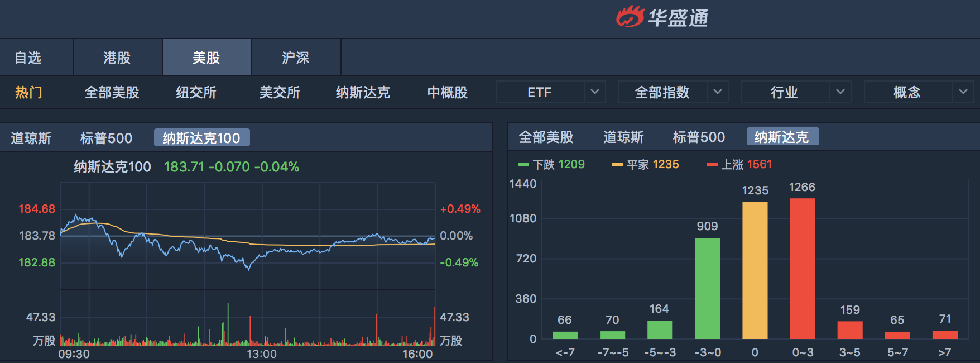Switch the index chart to 标普500
The image size is (980, 363).
coord(106,138)
